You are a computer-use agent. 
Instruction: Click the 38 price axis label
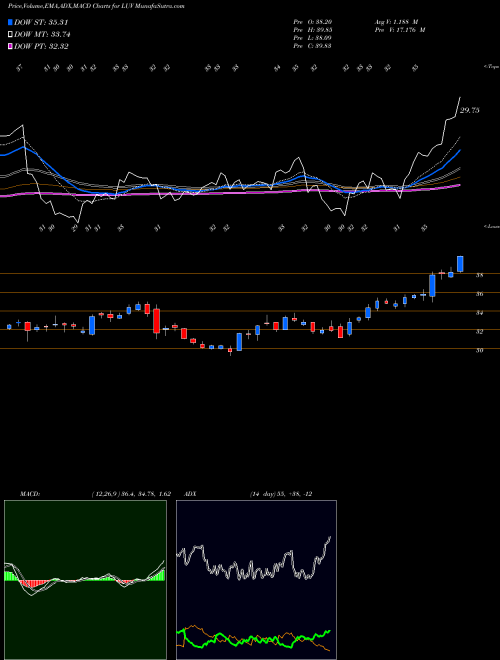[479, 275]
